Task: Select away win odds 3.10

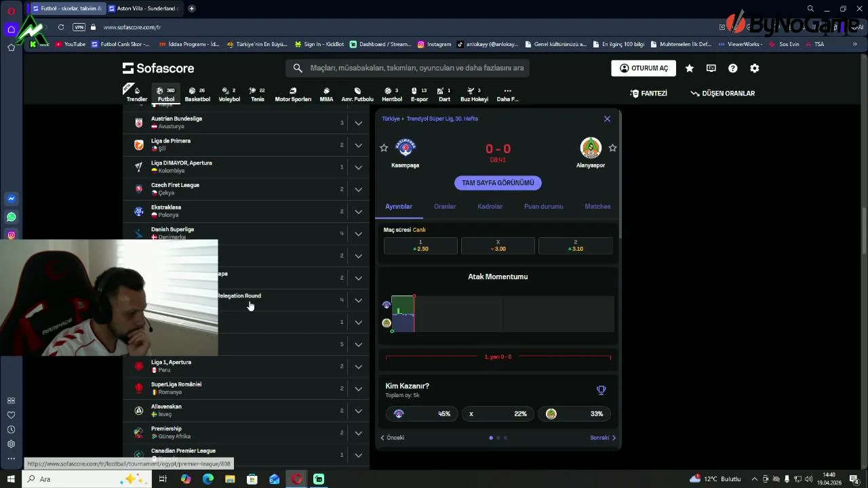Action: point(575,245)
